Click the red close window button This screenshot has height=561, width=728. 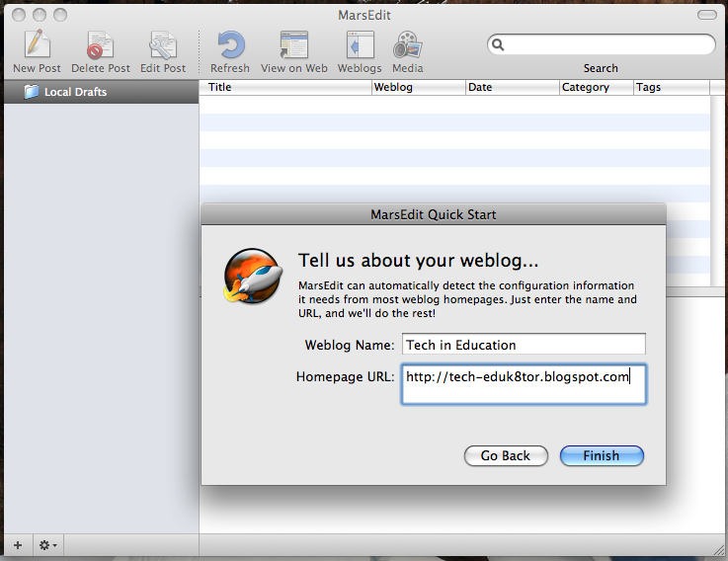tap(19, 16)
